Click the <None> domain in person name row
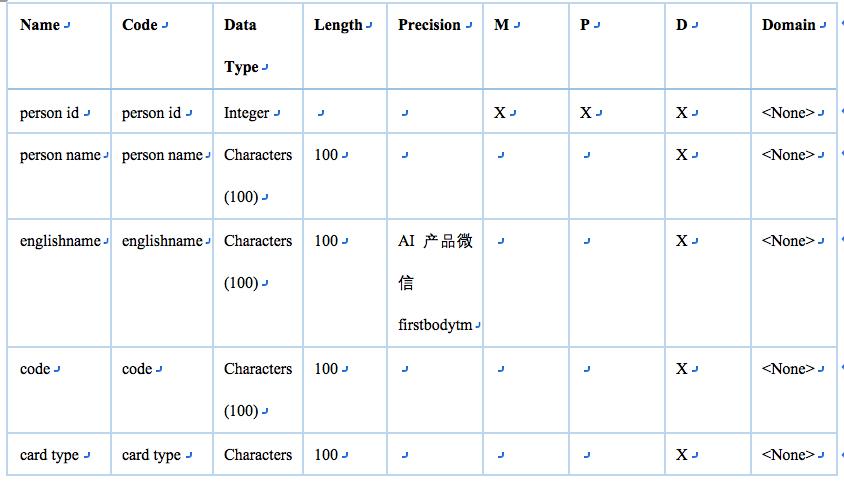 [788, 155]
